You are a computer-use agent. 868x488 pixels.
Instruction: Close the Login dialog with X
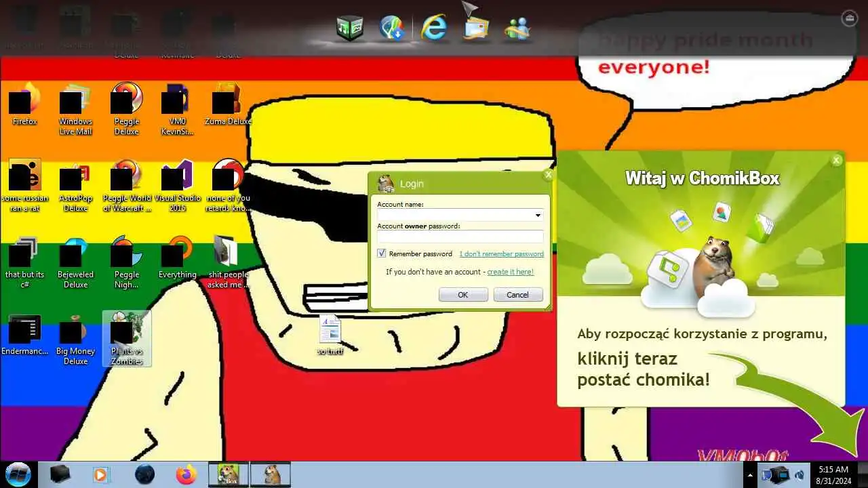548,175
